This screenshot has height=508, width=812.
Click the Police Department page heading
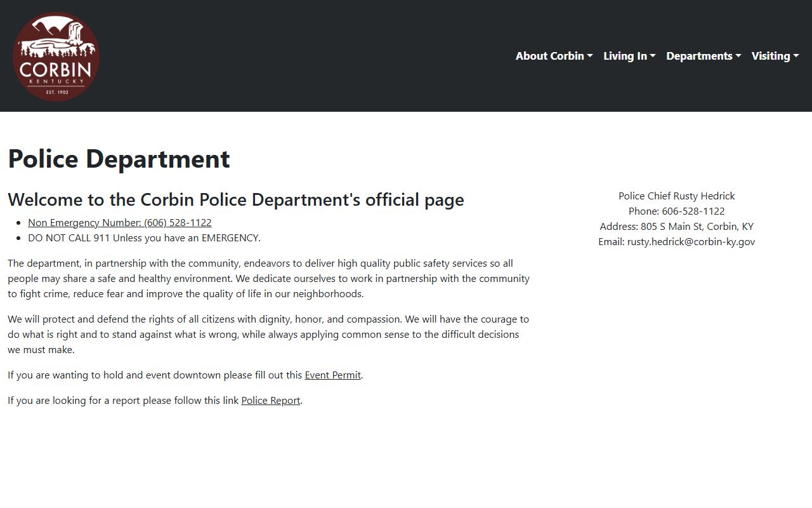pyautogui.click(x=119, y=159)
